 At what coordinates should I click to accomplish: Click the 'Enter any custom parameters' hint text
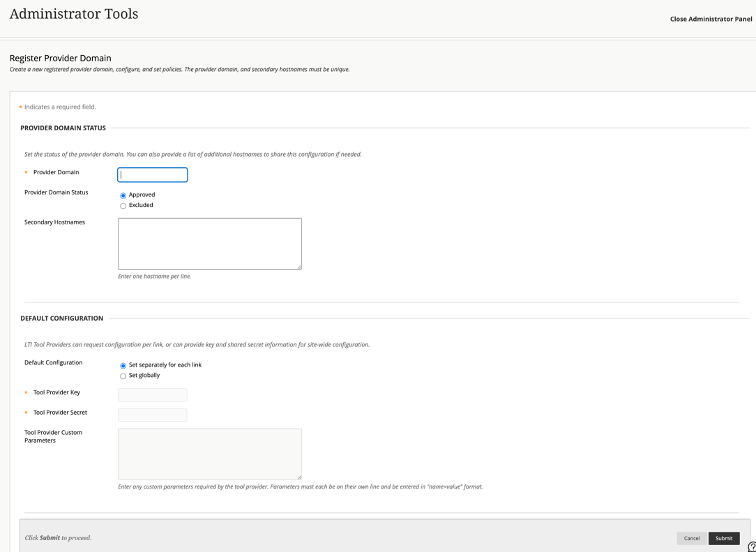coord(300,487)
